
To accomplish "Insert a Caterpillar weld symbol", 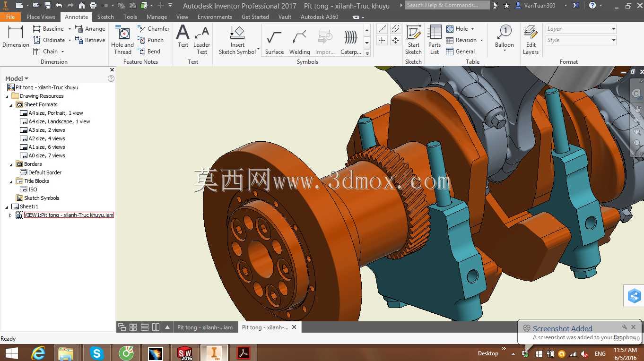I will tap(351, 42).
